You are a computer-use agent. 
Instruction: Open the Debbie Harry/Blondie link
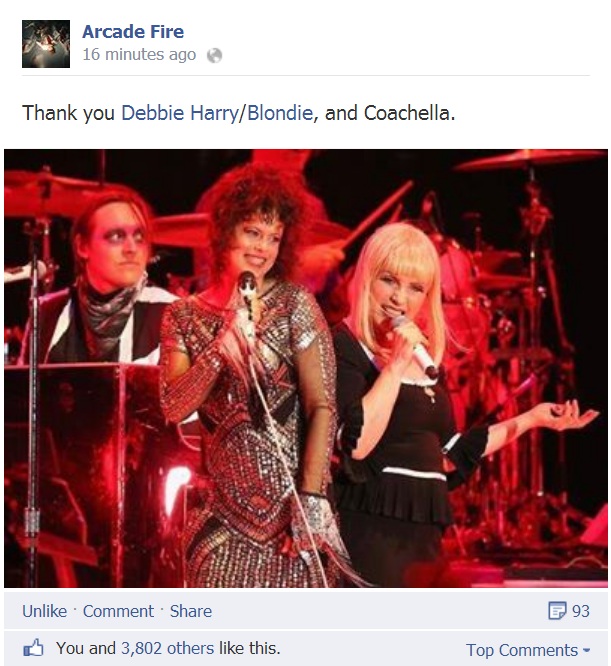pos(217,113)
